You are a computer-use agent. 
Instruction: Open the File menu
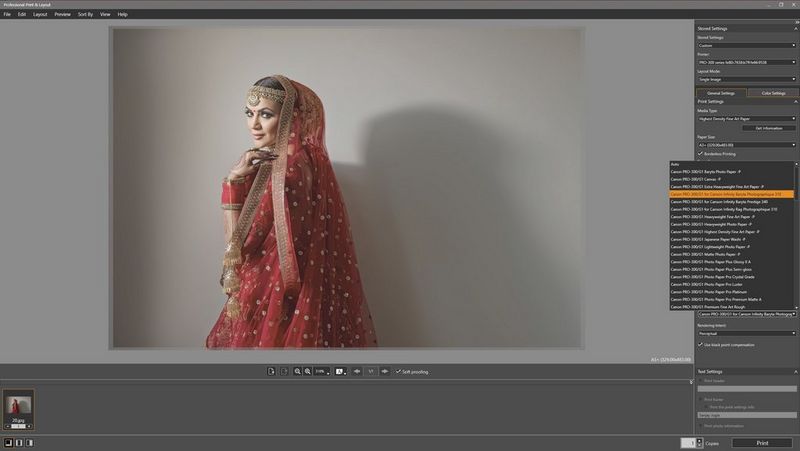(x=7, y=14)
